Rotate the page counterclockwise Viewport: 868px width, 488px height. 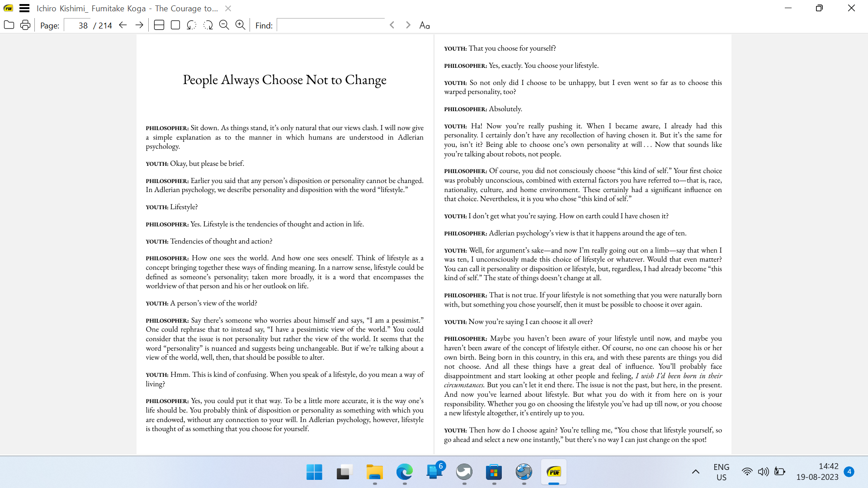(x=192, y=25)
